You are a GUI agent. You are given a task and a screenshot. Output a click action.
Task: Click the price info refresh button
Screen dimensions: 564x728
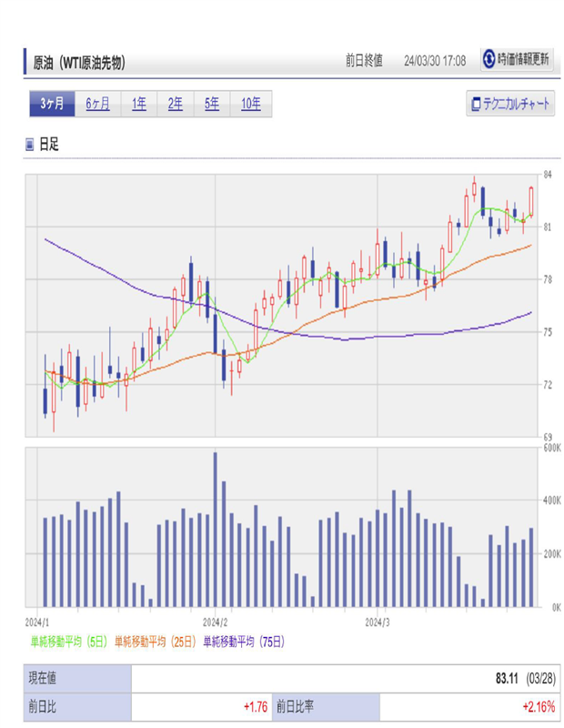(x=517, y=59)
